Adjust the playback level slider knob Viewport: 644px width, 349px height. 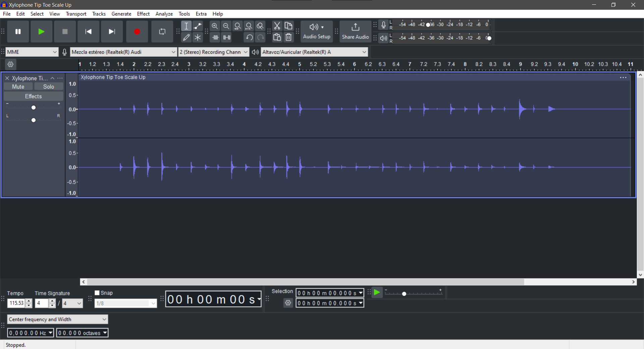tap(489, 38)
